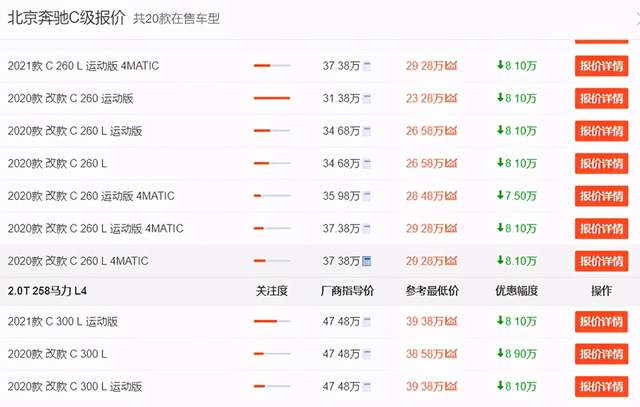
Task: Open model link 2020款 改款 C 260 运动版 4MATIC
Action: pyautogui.click(x=91, y=196)
